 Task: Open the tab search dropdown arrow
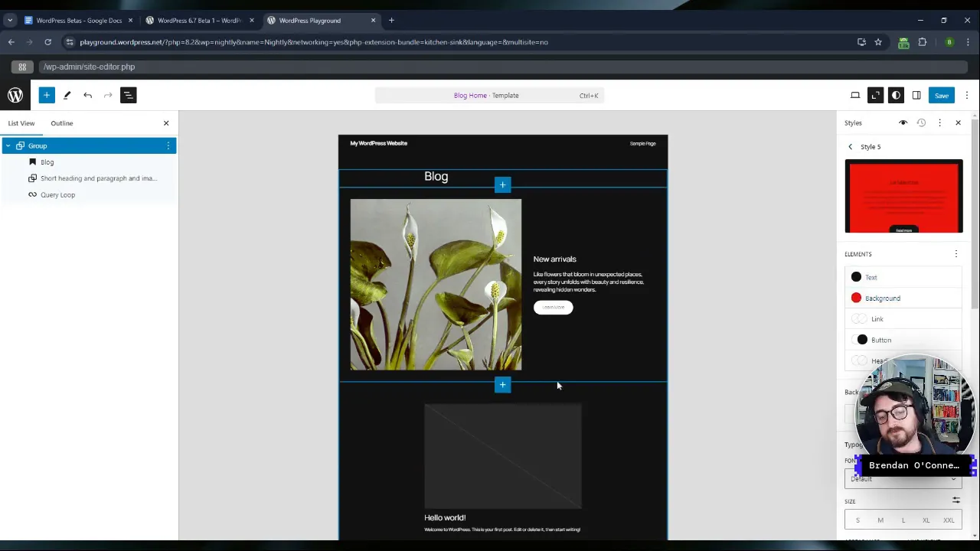click(x=10, y=20)
